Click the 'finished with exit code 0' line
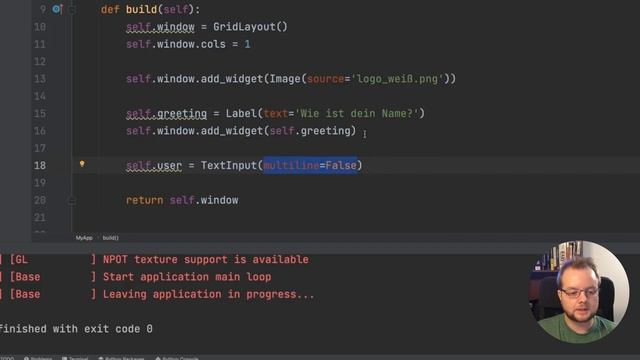The height and width of the screenshot is (360, 640). [76, 329]
